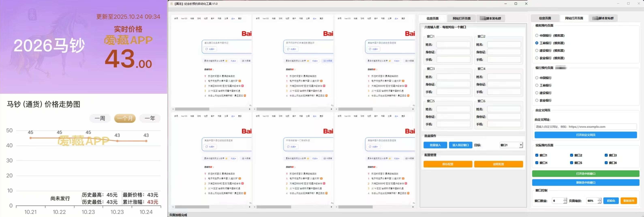644x217 pixels.
Task: Click AI搜索 icon button in top-middle pane
Action: pos(328,61)
